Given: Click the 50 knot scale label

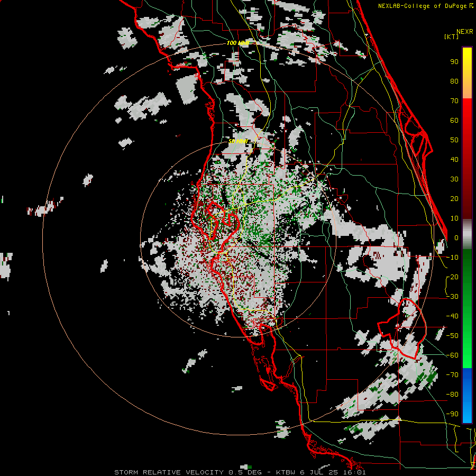Looking at the screenshot, I should 454,140.
